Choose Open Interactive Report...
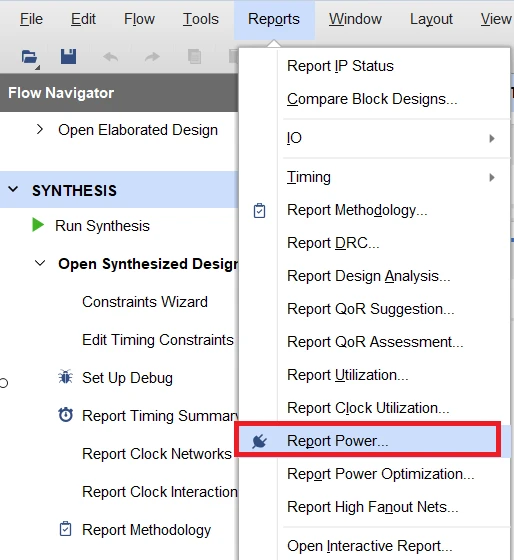This screenshot has height=560, width=514. point(370,546)
